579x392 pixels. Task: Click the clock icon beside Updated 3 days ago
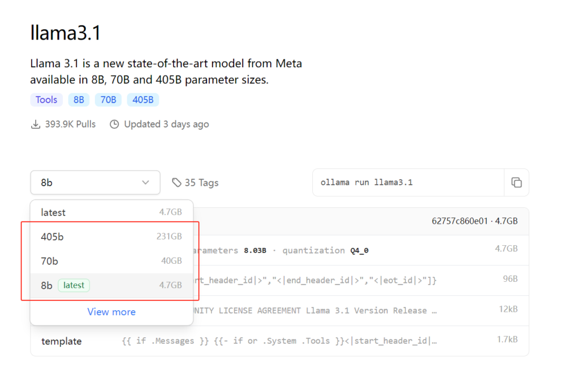pyautogui.click(x=114, y=124)
